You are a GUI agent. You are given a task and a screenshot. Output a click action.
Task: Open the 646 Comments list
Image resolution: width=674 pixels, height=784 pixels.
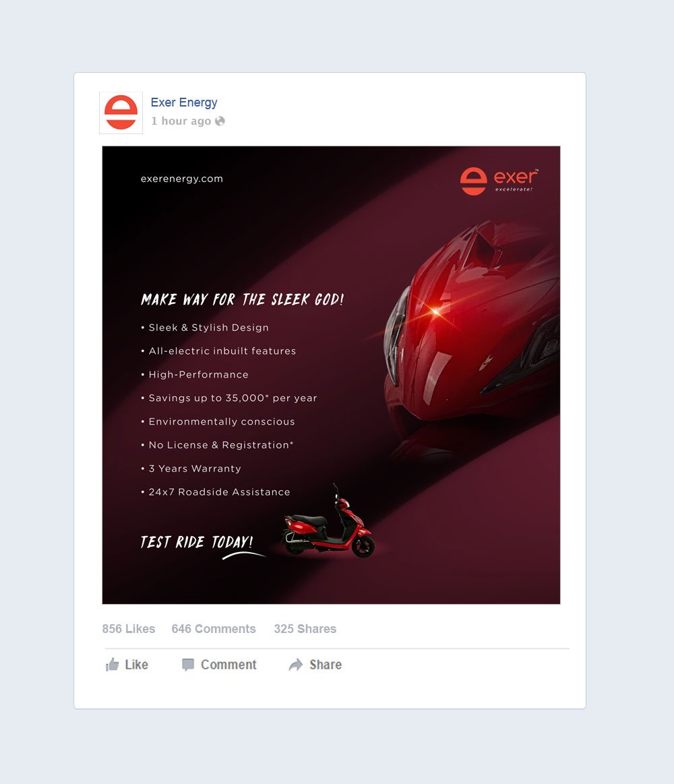pos(214,628)
